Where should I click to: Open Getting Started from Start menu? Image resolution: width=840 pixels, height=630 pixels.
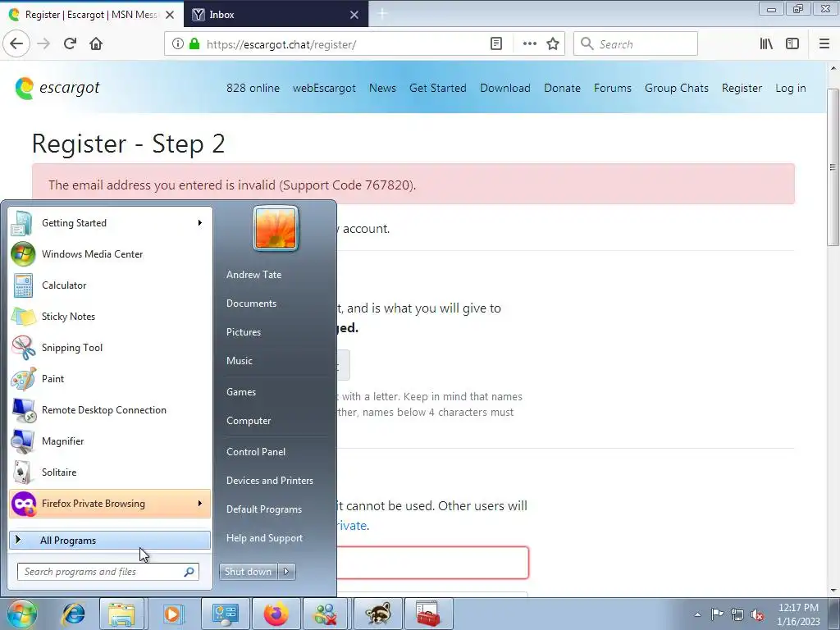click(x=110, y=223)
